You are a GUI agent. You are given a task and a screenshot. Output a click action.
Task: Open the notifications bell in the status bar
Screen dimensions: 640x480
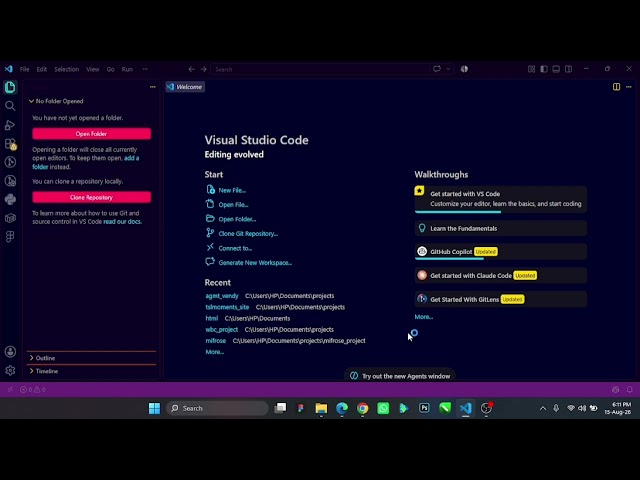(629, 389)
